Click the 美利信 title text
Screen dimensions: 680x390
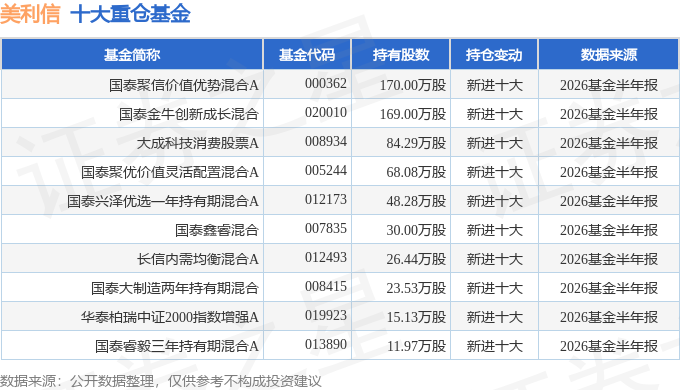pyautogui.click(x=30, y=13)
